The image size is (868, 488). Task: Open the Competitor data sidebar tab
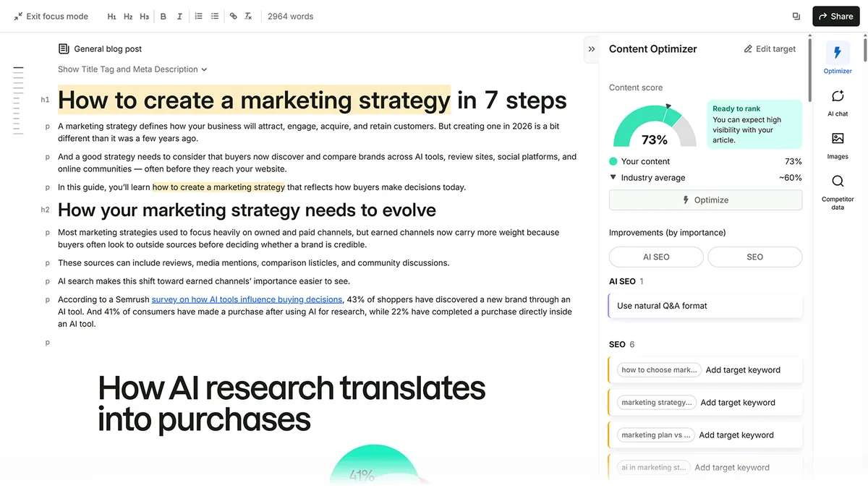(x=838, y=192)
